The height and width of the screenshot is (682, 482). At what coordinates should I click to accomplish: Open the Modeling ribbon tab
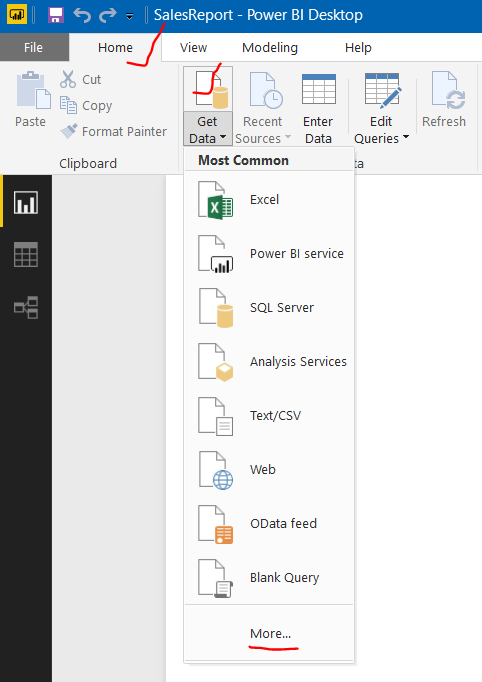(x=270, y=47)
